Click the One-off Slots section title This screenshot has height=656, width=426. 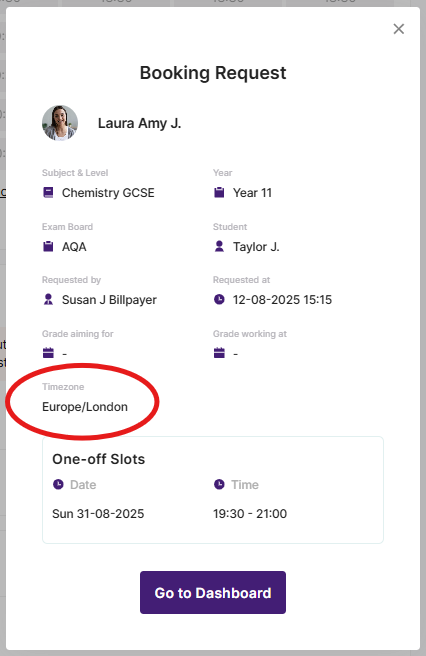99,459
